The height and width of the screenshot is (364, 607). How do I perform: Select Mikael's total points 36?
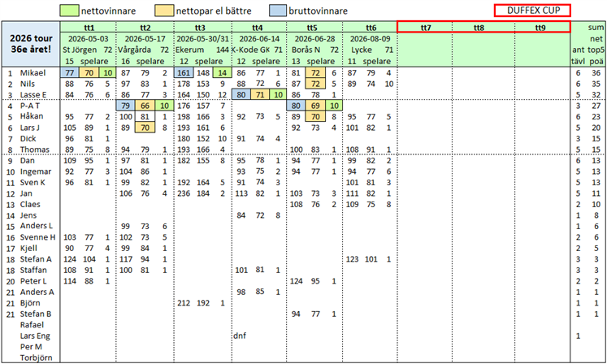[x=596, y=73]
